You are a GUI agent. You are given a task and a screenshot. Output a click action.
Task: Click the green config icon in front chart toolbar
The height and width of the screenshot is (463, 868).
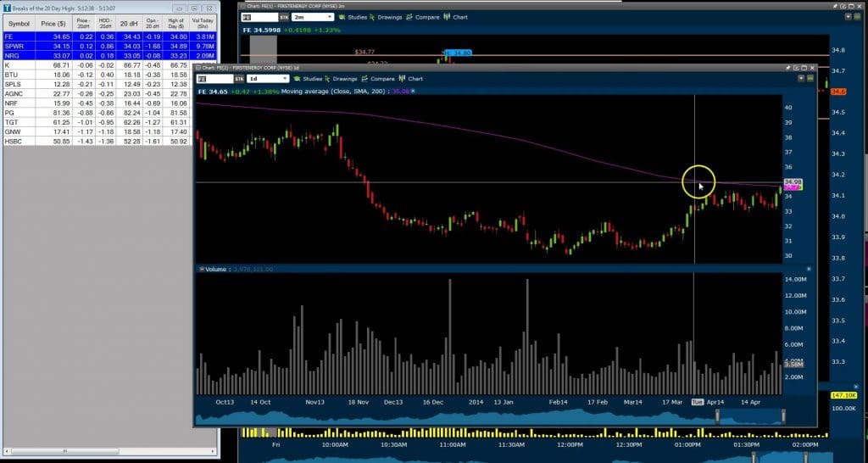pyautogui.click(x=810, y=79)
